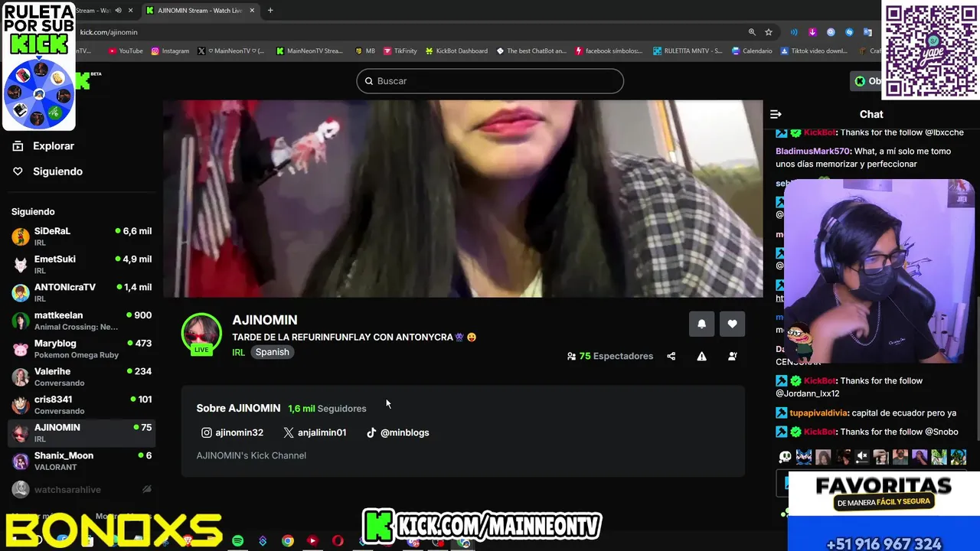Open the facebook símbolos bookmark
The image size is (980, 551).
click(x=609, y=51)
